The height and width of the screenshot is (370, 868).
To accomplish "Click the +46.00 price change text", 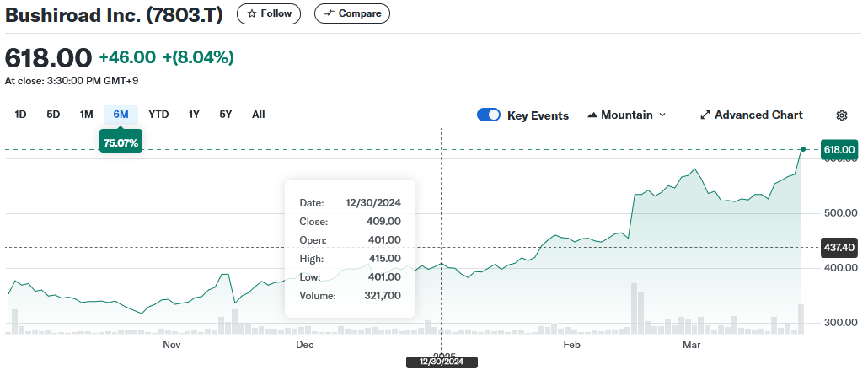I will coord(127,57).
